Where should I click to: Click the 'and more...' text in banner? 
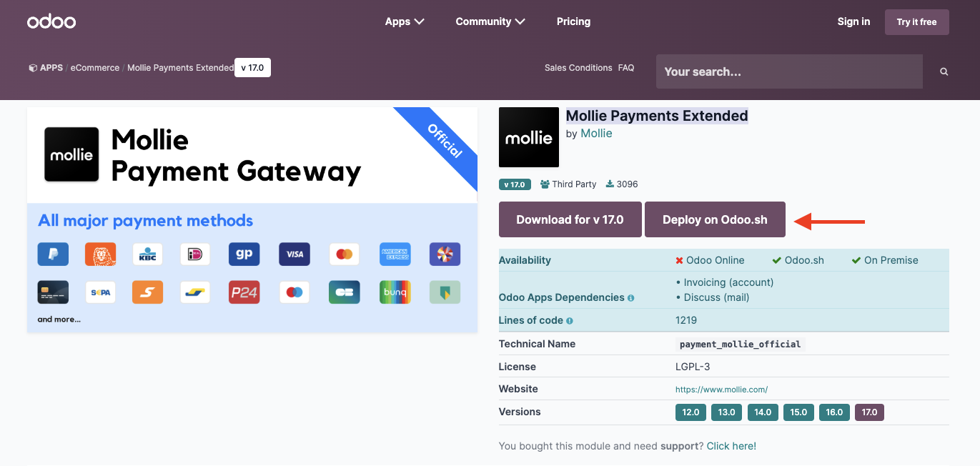coord(59,319)
